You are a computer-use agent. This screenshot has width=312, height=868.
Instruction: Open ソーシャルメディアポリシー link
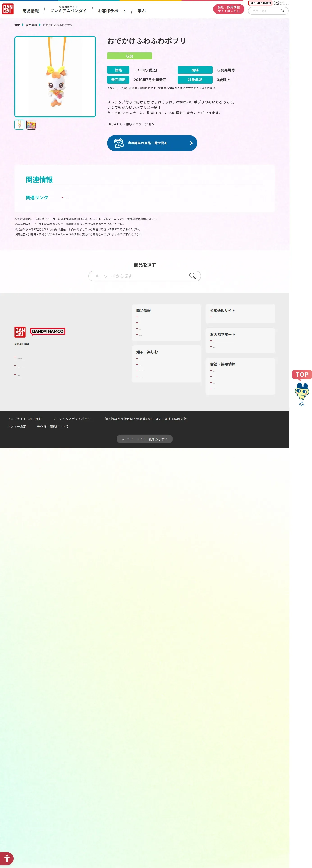pos(73,419)
